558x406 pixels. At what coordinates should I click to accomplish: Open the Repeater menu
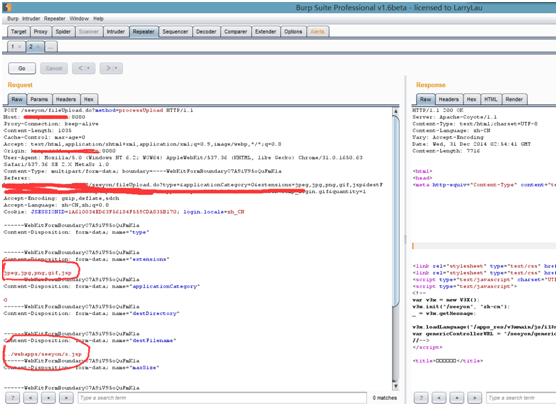click(54, 19)
